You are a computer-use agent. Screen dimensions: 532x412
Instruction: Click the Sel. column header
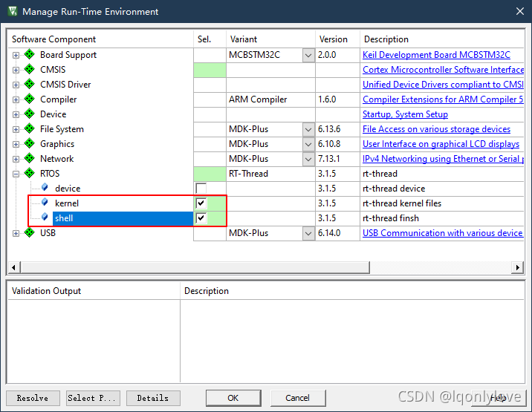pos(210,39)
